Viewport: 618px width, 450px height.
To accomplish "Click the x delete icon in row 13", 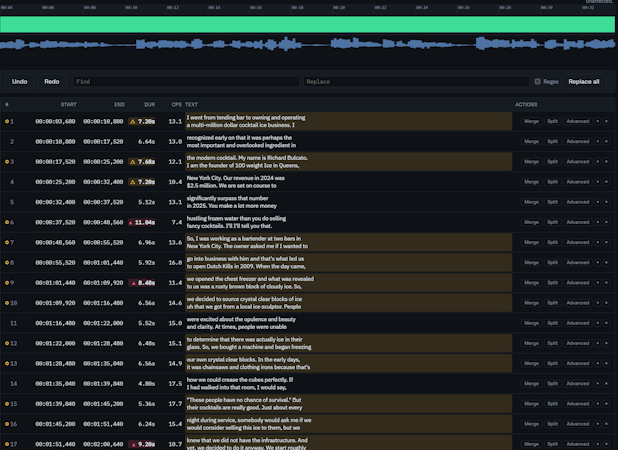I will click(x=607, y=363).
